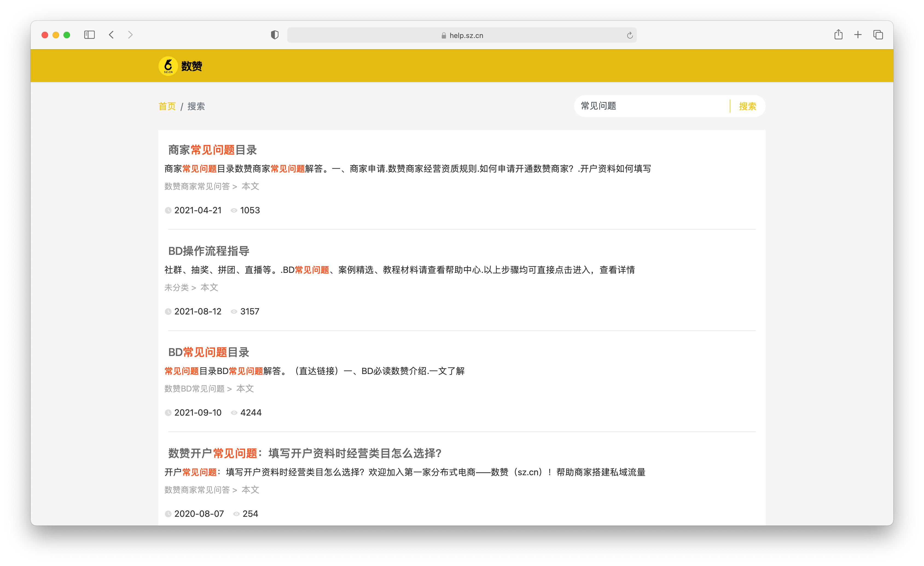Image resolution: width=924 pixels, height=566 pixels.
Task: Click the eye icon beside 1053
Action: coord(234,211)
